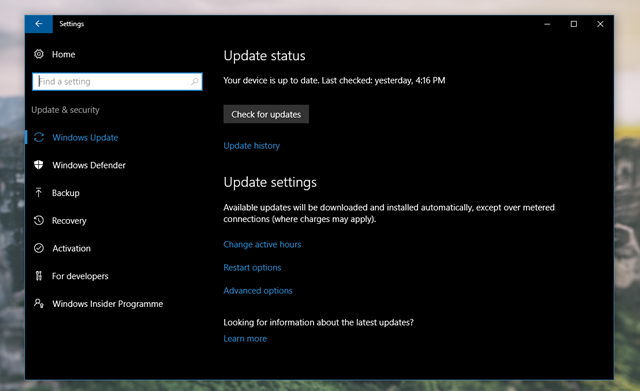Click the Learn more link
Image resolution: width=640 pixels, height=391 pixels.
245,339
